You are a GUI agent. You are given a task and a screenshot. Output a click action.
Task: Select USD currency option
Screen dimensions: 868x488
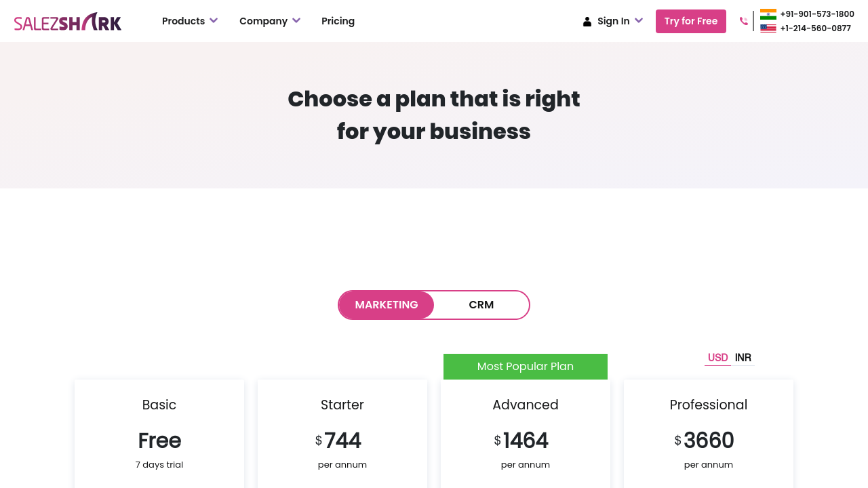click(717, 358)
